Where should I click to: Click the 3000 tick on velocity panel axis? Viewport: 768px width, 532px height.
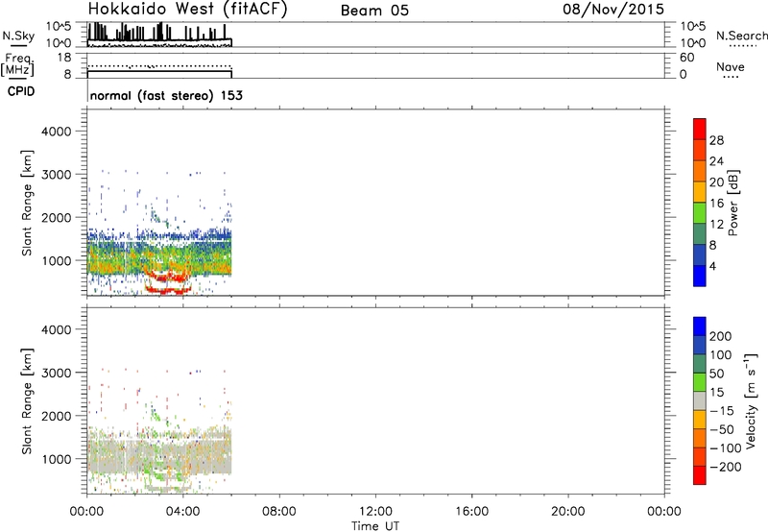(x=57, y=373)
